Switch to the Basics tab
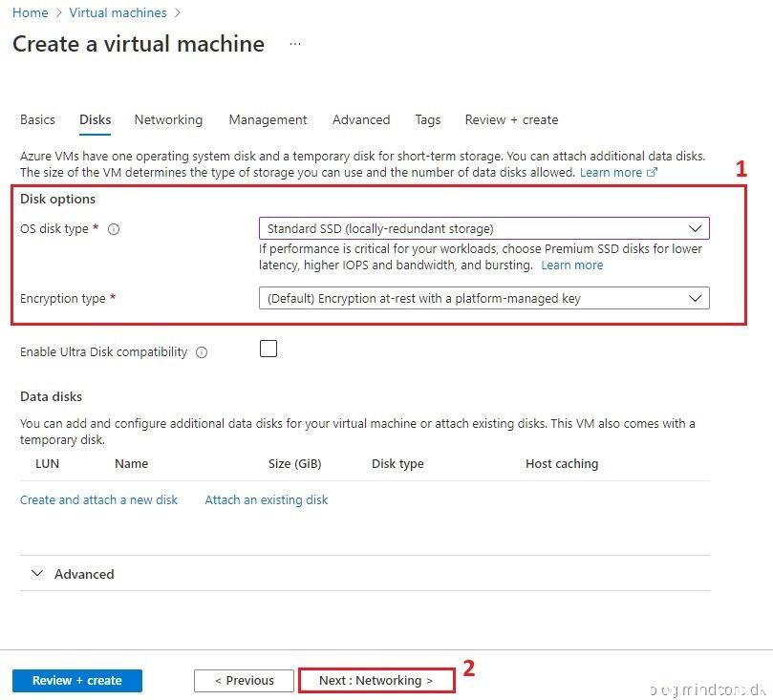The width and height of the screenshot is (773, 700). tap(37, 119)
